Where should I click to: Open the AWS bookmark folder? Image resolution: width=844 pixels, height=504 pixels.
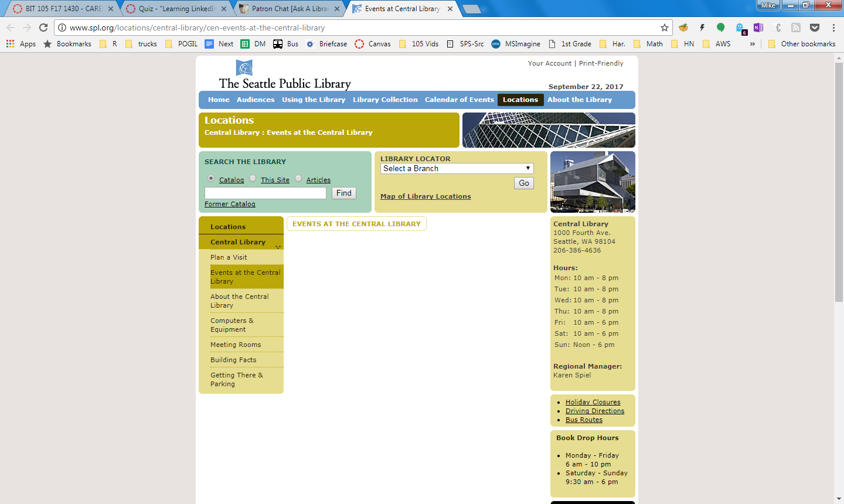pyautogui.click(x=716, y=44)
